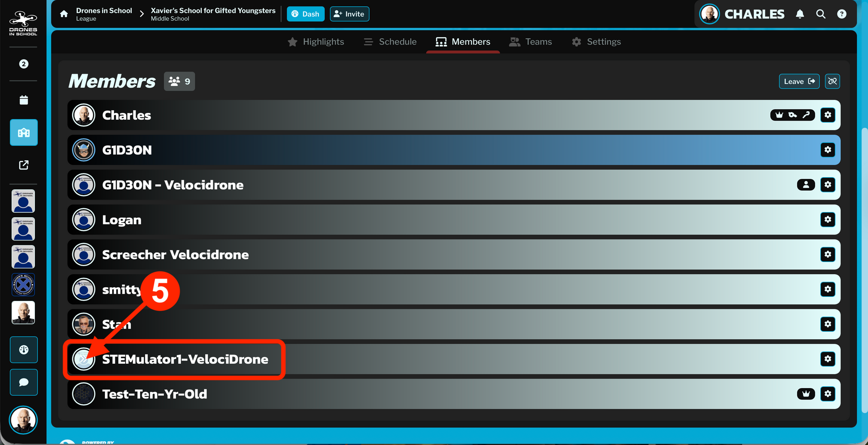Open search with the magnifying glass icon
Viewport: 868px width, 445px height.
[x=821, y=14]
